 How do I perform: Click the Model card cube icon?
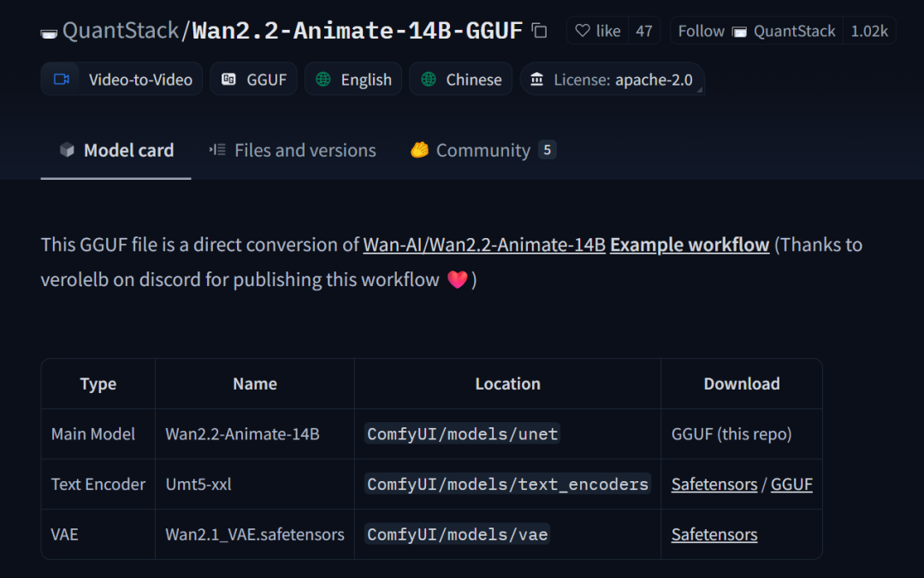pos(68,150)
